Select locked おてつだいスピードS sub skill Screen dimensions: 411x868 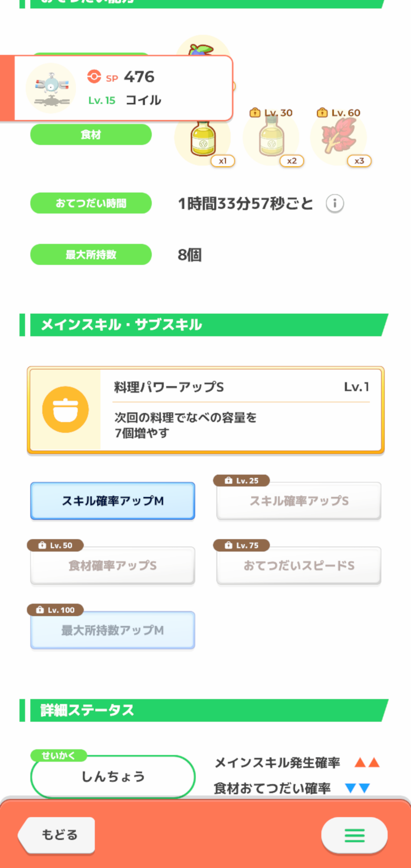[299, 566]
